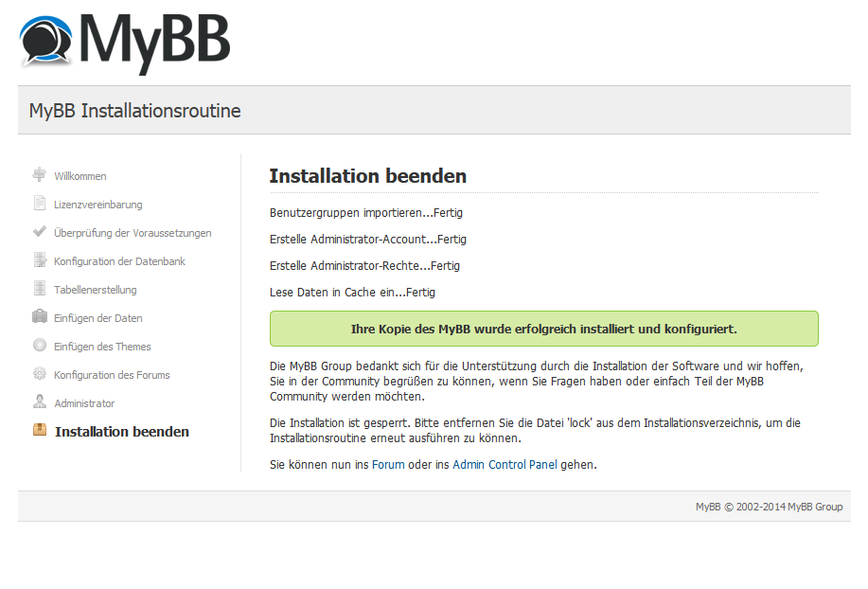Select the Konfiguration des Forums step
The width and height of the screenshot is (868, 589).
[x=112, y=375]
